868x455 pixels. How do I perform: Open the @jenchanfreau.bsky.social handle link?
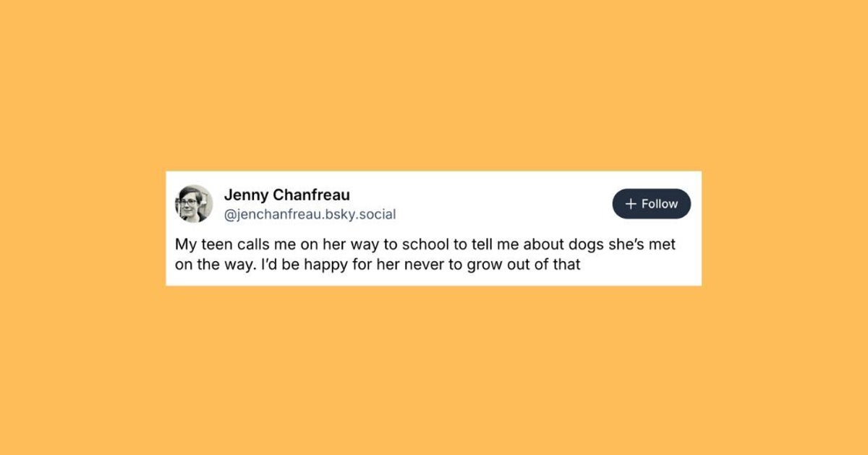click(310, 213)
